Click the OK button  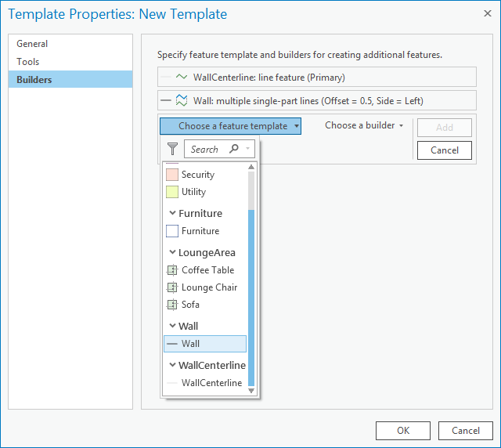pyautogui.click(x=402, y=430)
